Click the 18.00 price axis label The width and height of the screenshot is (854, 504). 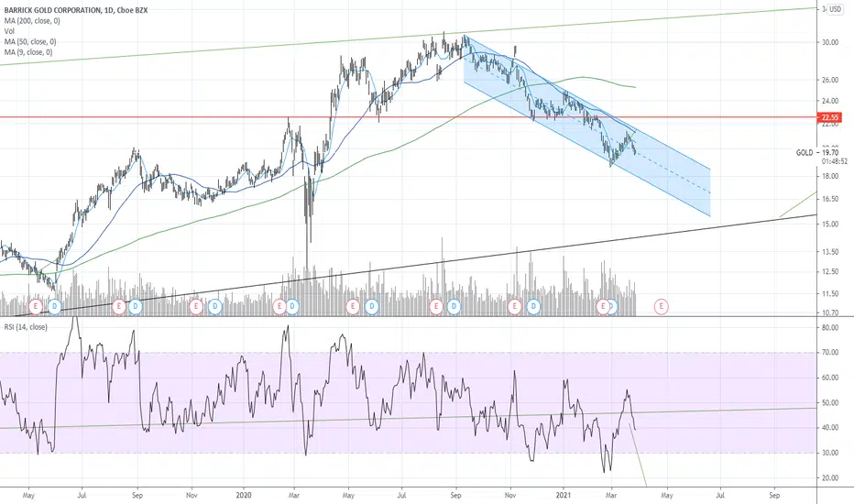(830, 176)
